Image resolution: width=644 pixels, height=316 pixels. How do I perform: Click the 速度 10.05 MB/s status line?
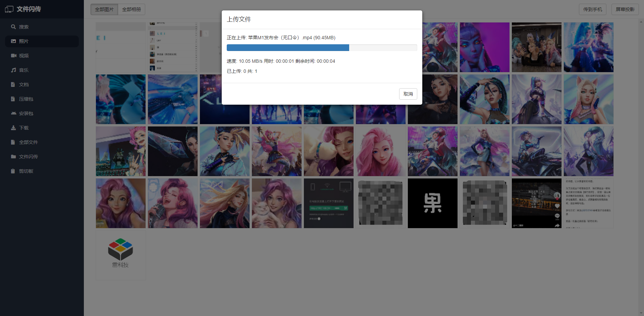pos(281,61)
